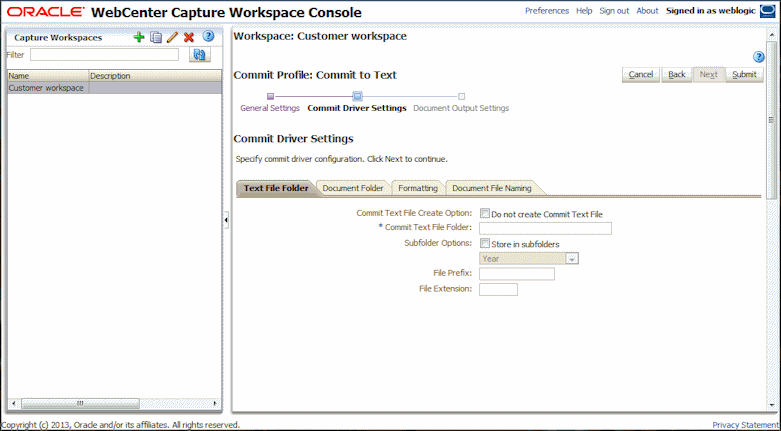Focus the File Extension field
The height and width of the screenshot is (431, 781).
[x=498, y=289]
